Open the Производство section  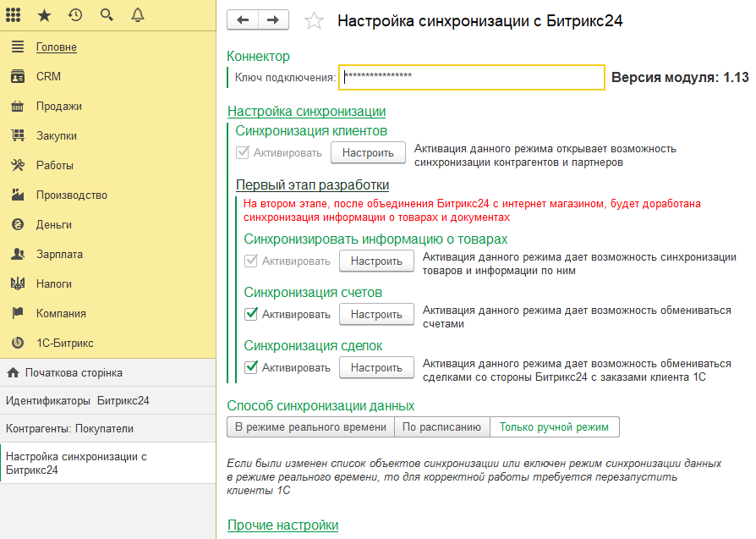[x=72, y=195]
